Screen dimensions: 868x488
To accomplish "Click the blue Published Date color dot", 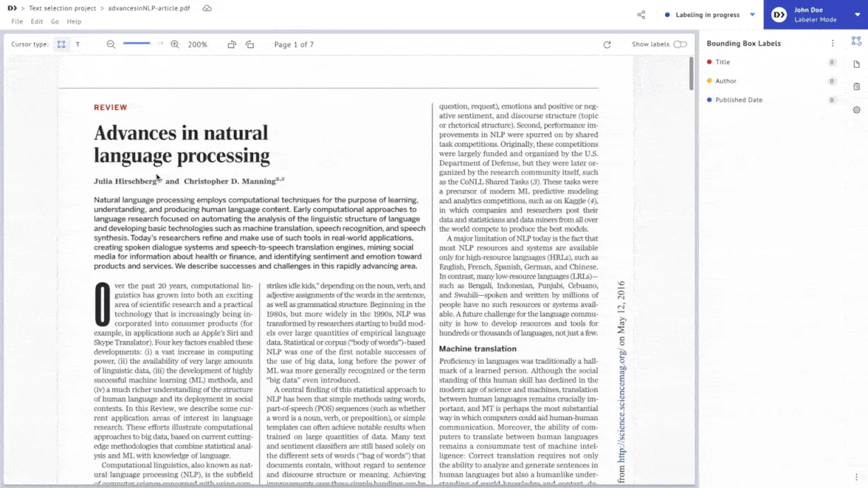I will pos(710,100).
